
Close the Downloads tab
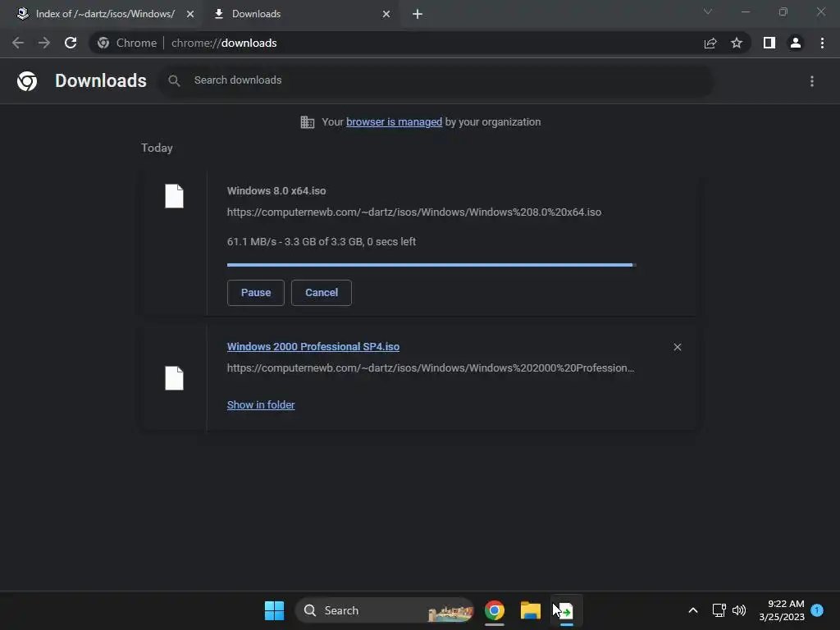(x=386, y=14)
